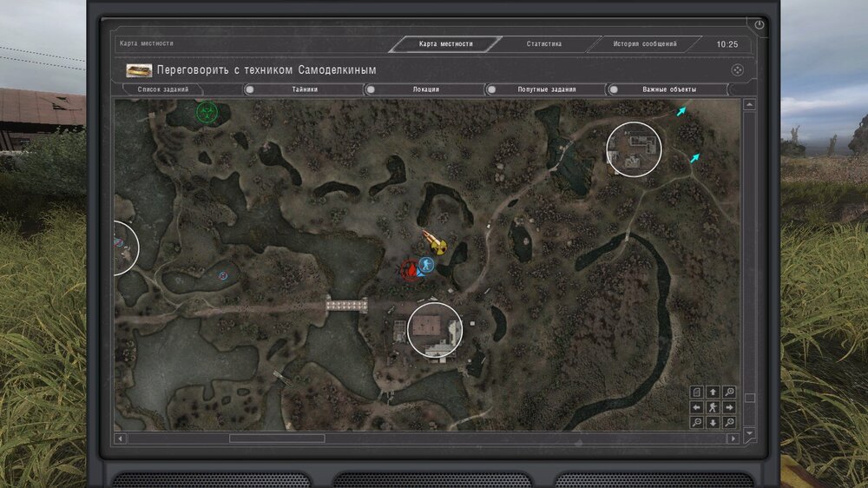The image size is (868, 488).
Task: Click the vertical scrollbar thumb
Action: 750,398
